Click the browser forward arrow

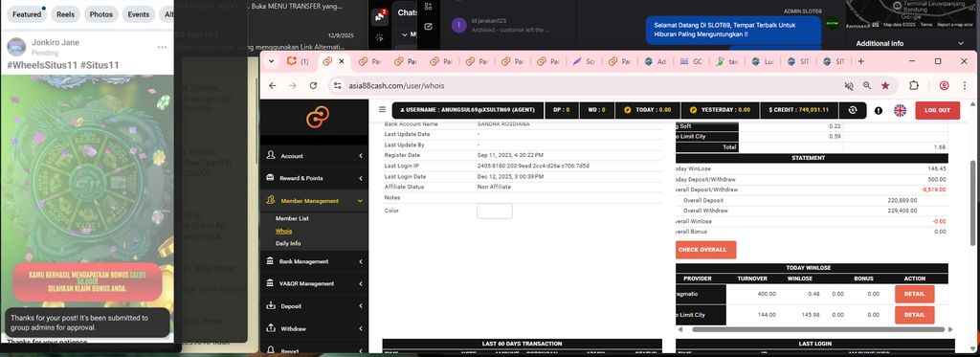(293, 85)
